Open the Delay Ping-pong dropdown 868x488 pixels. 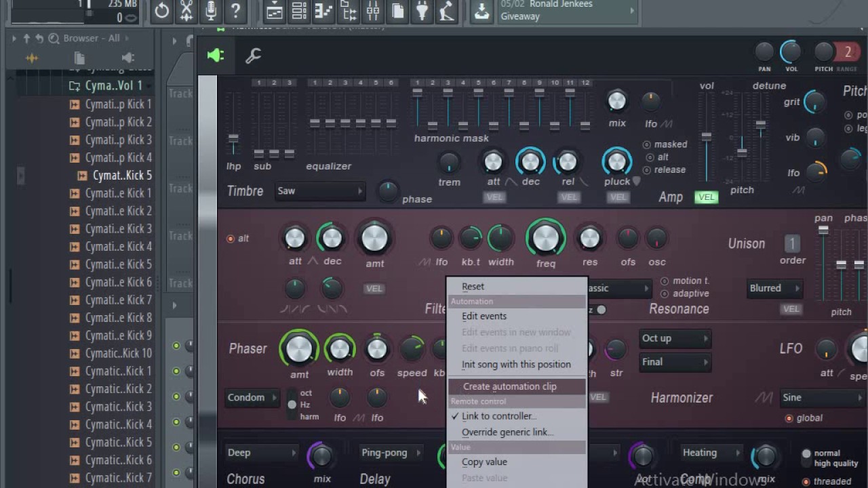pos(392,453)
